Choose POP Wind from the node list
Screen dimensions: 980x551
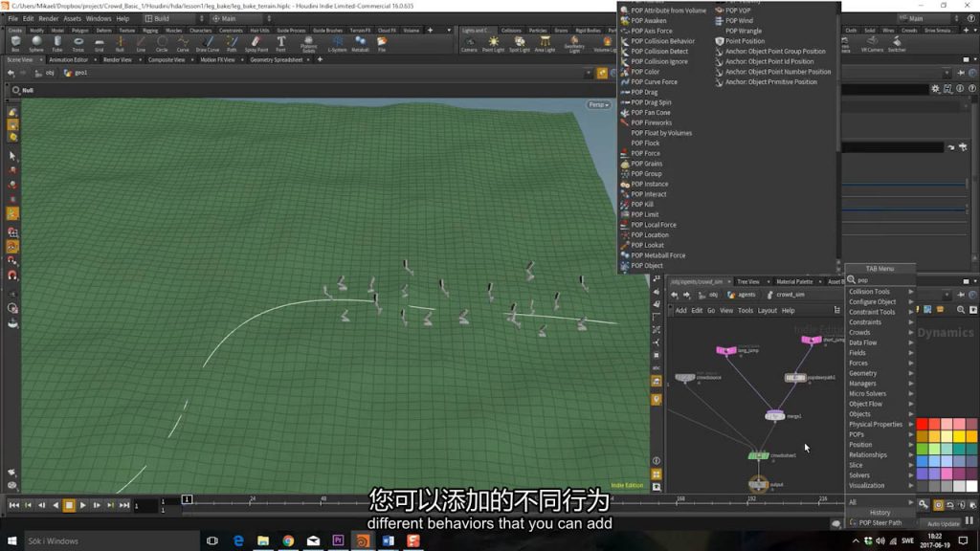(x=740, y=21)
